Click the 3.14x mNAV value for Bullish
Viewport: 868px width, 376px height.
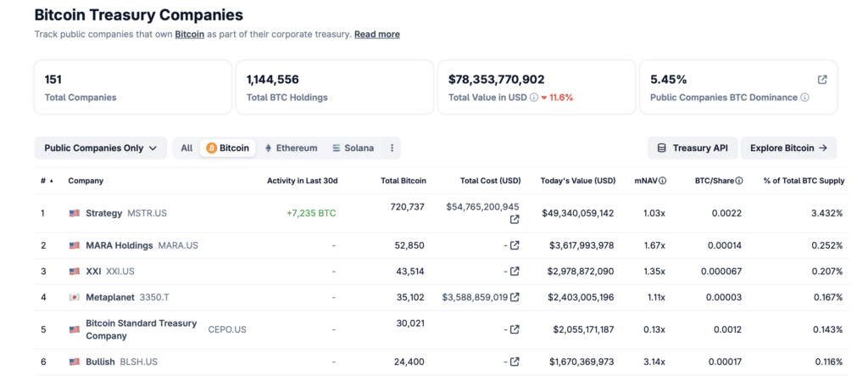(654, 362)
